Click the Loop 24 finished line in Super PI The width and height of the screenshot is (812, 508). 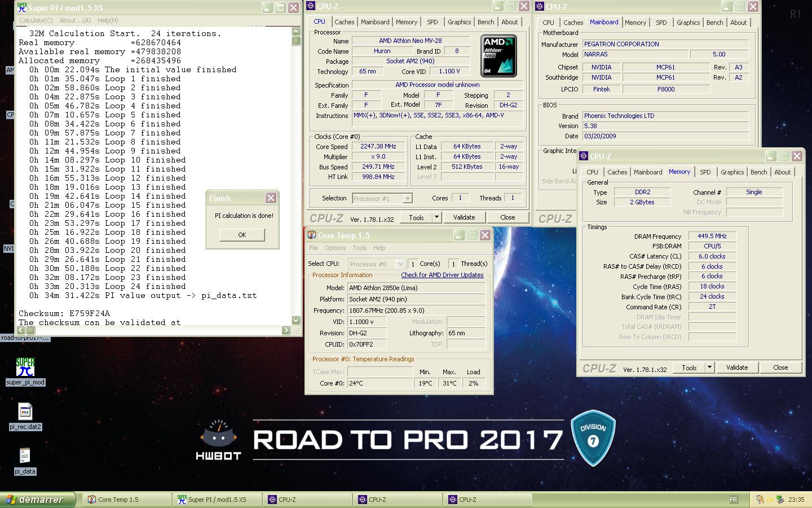click(x=108, y=286)
